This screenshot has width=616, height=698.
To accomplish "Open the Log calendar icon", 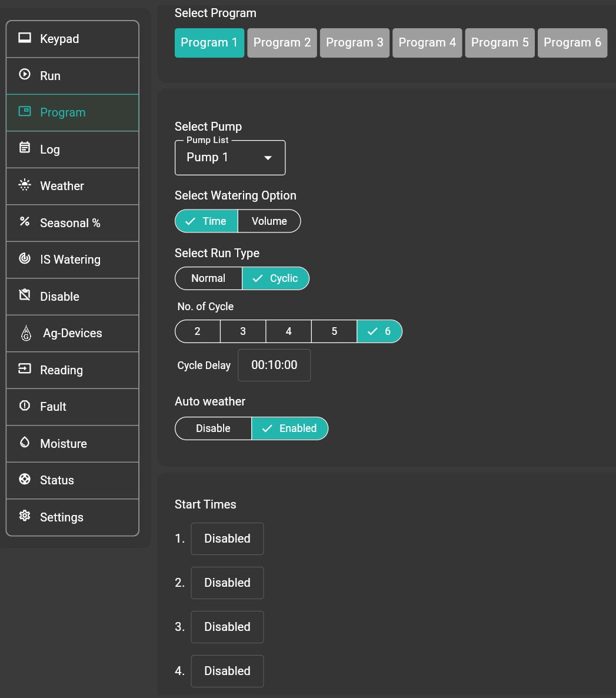I will point(25,148).
